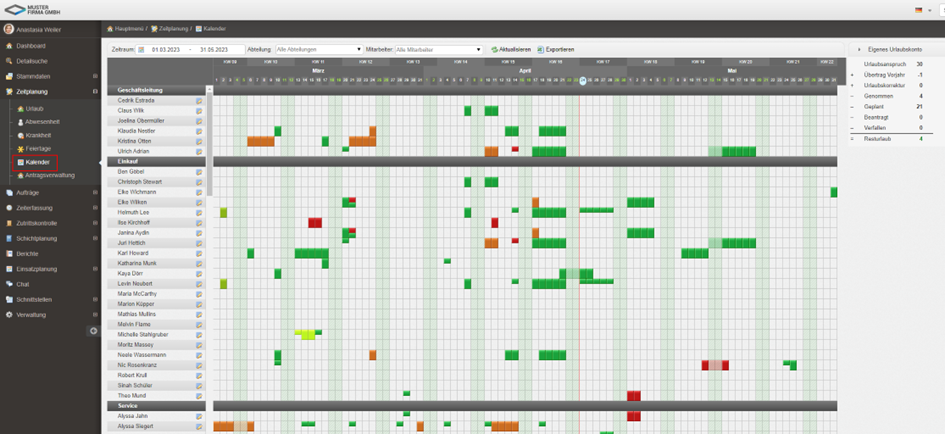Viewport: 945px width, 434px height.
Task: Collapse the sidebar with the round arrow button
Action: (94, 331)
